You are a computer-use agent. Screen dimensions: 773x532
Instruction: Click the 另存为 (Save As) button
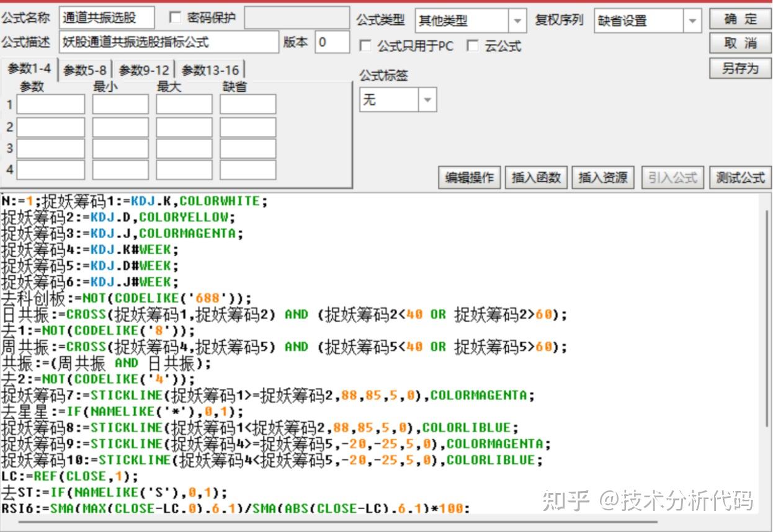point(740,68)
